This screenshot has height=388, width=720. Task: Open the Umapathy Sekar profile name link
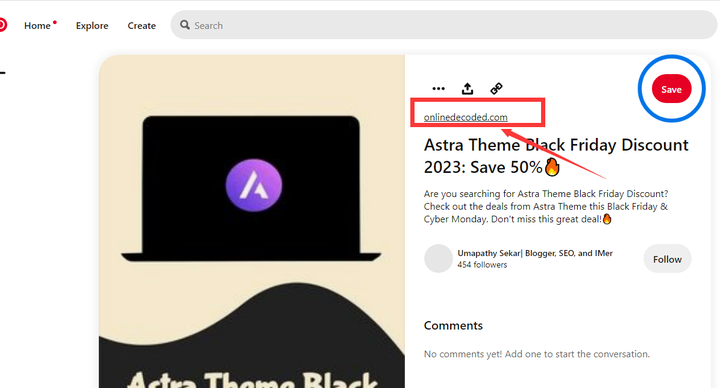[x=535, y=253]
